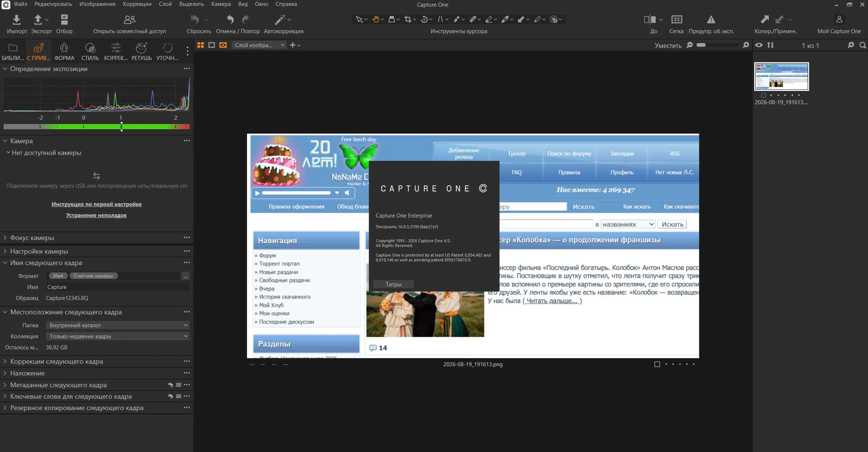Click the browser sort arrows icon
The width and height of the screenshot is (868, 452).
(770, 45)
